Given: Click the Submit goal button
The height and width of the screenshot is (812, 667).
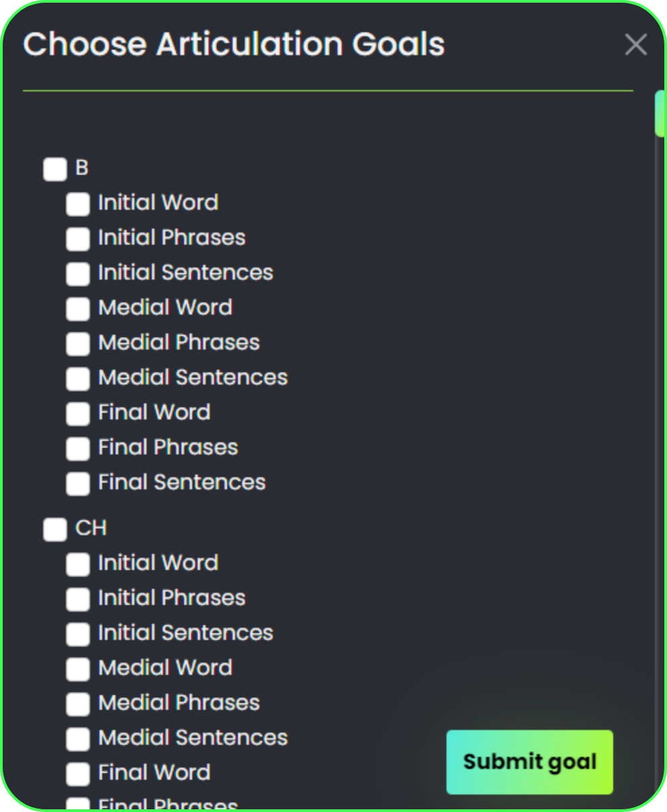Looking at the screenshot, I should [x=530, y=762].
